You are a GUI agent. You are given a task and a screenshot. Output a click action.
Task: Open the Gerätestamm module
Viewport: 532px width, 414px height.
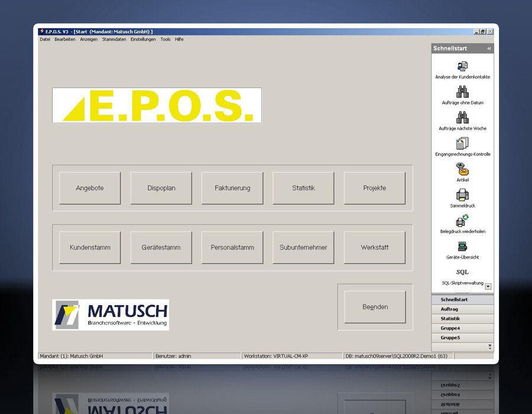click(x=161, y=247)
